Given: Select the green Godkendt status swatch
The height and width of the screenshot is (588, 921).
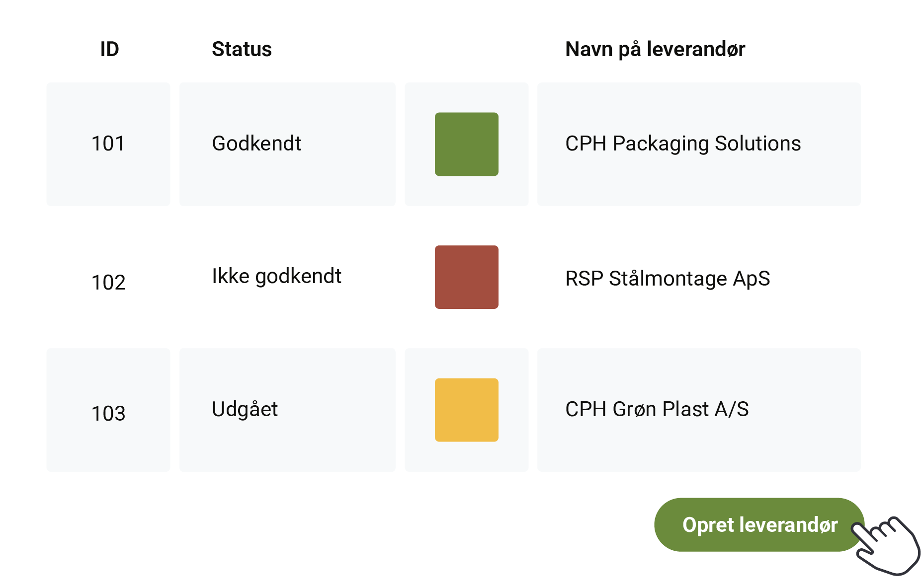Looking at the screenshot, I should 466,144.
